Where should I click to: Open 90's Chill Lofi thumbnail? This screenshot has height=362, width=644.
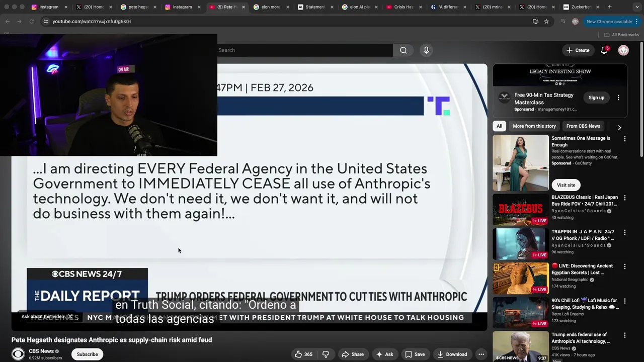[x=521, y=312]
